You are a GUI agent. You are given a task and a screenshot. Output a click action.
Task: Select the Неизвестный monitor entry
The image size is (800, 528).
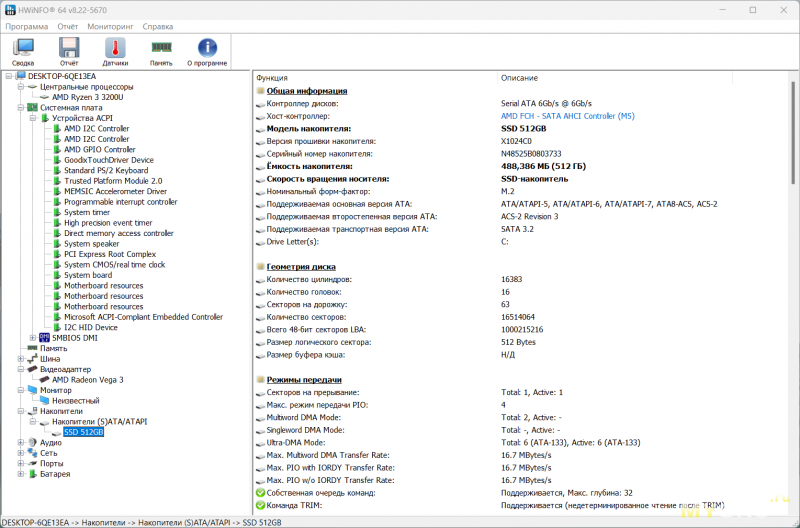click(x=76, y=401)
